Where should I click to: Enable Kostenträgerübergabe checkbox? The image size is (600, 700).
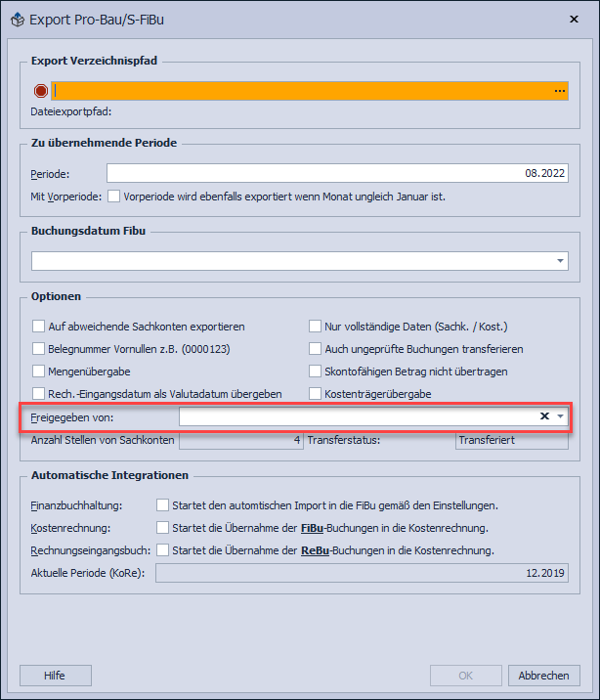[x=316, y=394]
